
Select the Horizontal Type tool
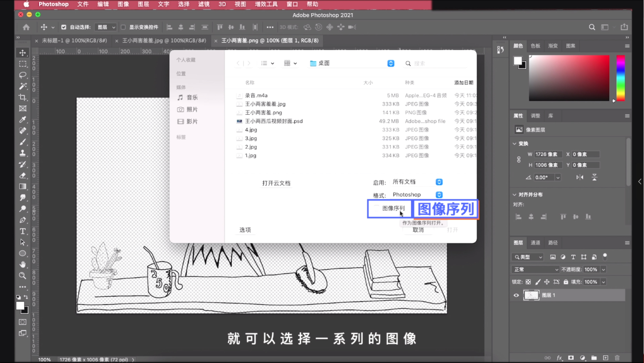[23, 231]
